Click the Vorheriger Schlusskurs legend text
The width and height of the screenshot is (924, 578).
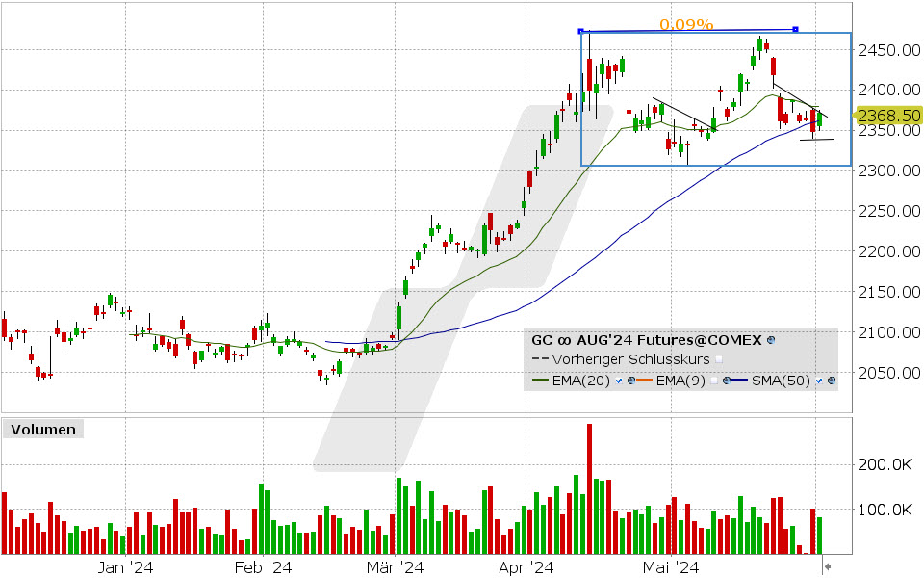(x=630, y=359)
